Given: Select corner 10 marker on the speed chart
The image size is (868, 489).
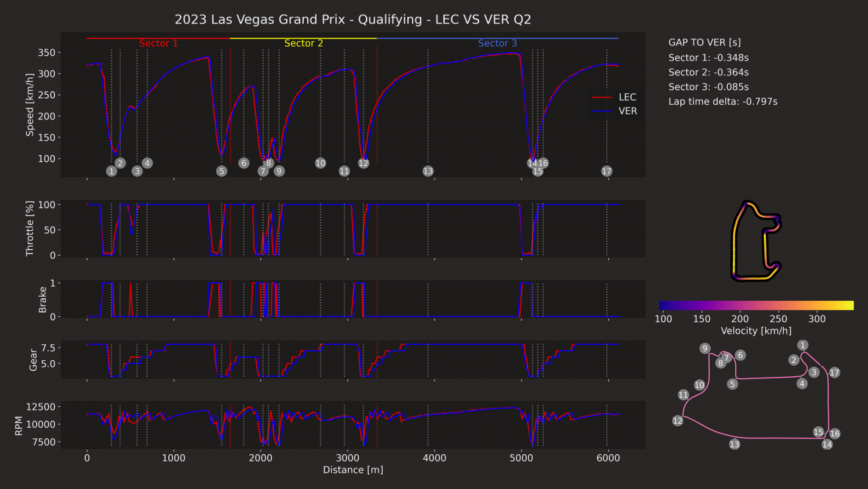Looking at the screenshot, I should (320, 163).
